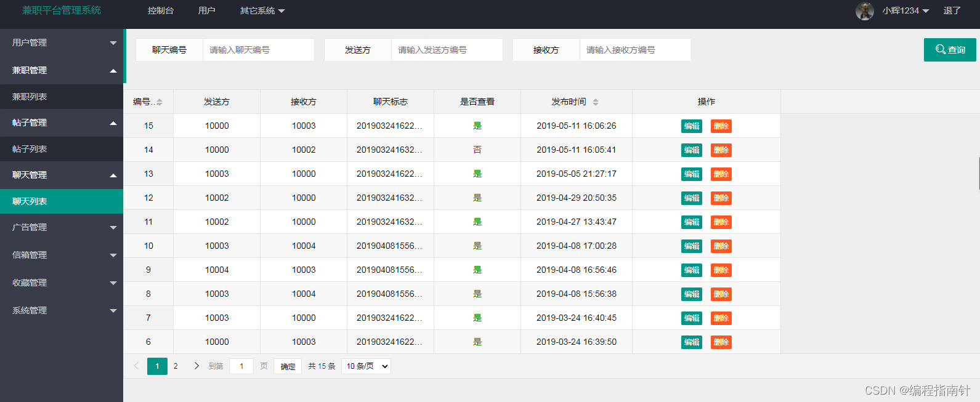Viewport: 980px width, 402px height.
Task: Edit chat row number 9
Action: [692, 270]
